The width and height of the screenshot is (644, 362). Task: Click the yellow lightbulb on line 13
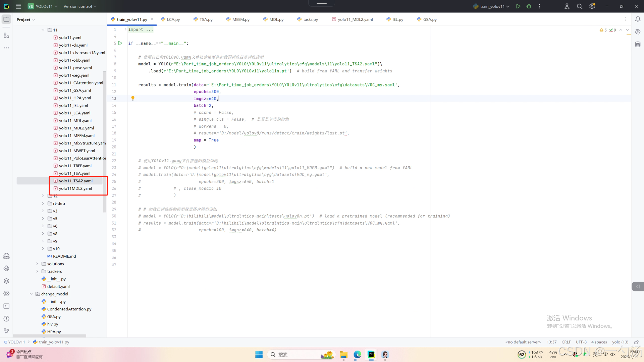tap(133, 98)
